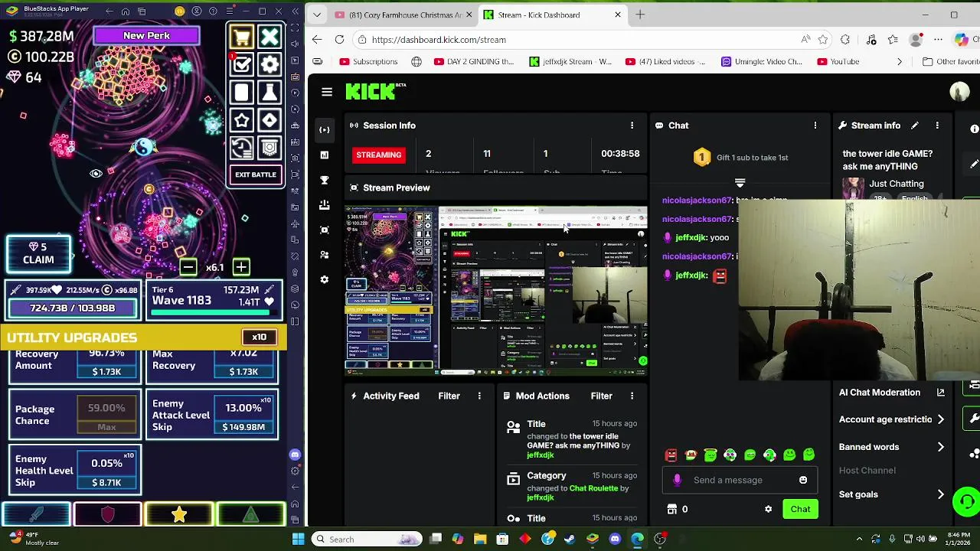
Task: Open the download tray icon in Kick sidebar
Action: (x=325, y=205)
